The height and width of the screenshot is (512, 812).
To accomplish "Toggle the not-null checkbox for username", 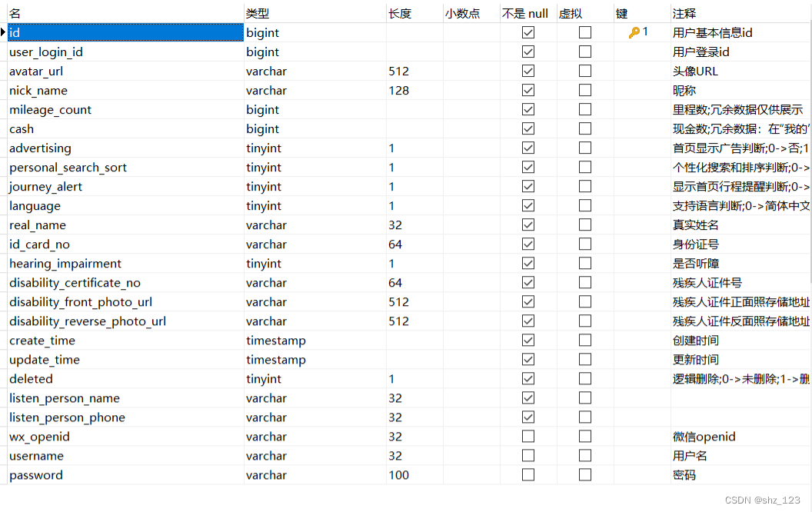I will click(528, 456).
